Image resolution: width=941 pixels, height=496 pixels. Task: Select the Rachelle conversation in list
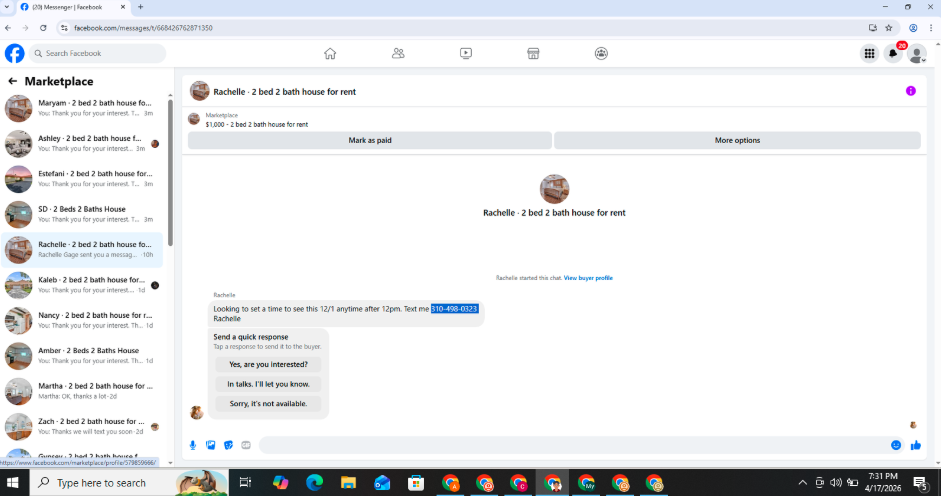[82, 250]
